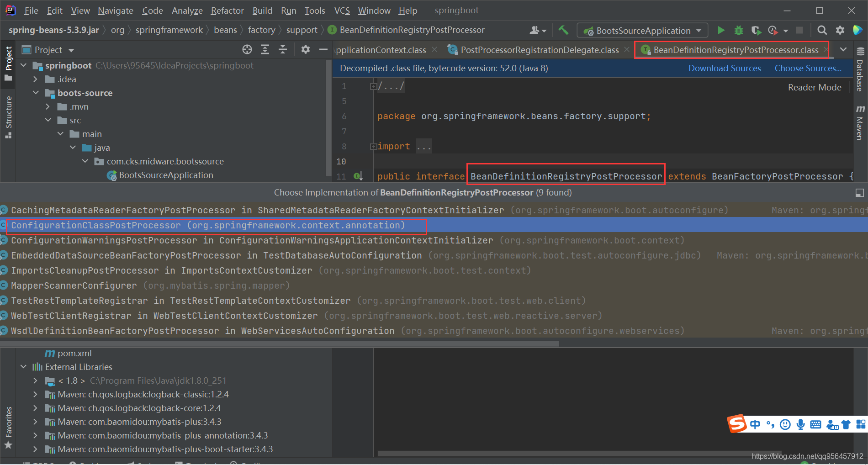The width and height of the screenshot is (868, 465).
Task: Select WebTestClientRegistrar implementation row
Action: [x=434, y=316]
